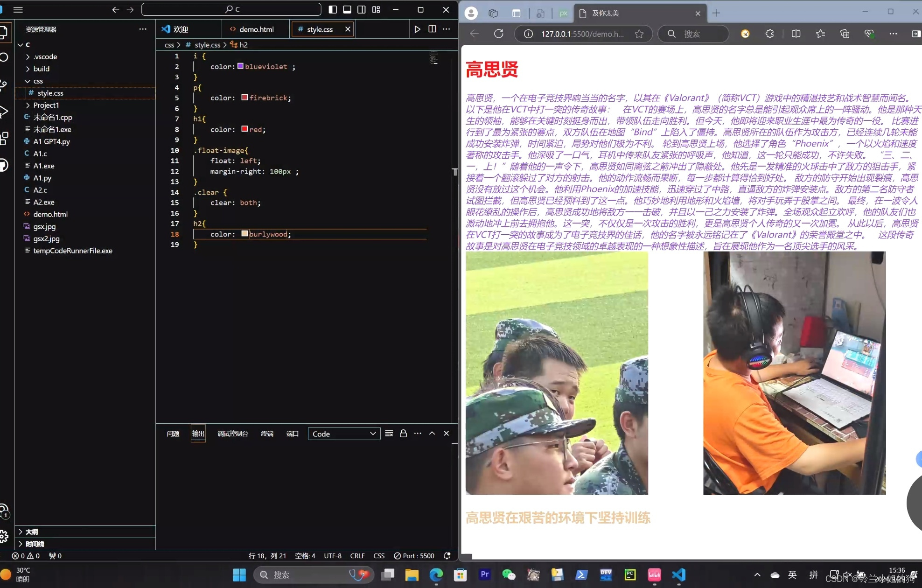Viewport: 922px width, 588px height.
Task: Open Accounts icon in activity bar
Action: pyautogui.click(x=4, y=511)
